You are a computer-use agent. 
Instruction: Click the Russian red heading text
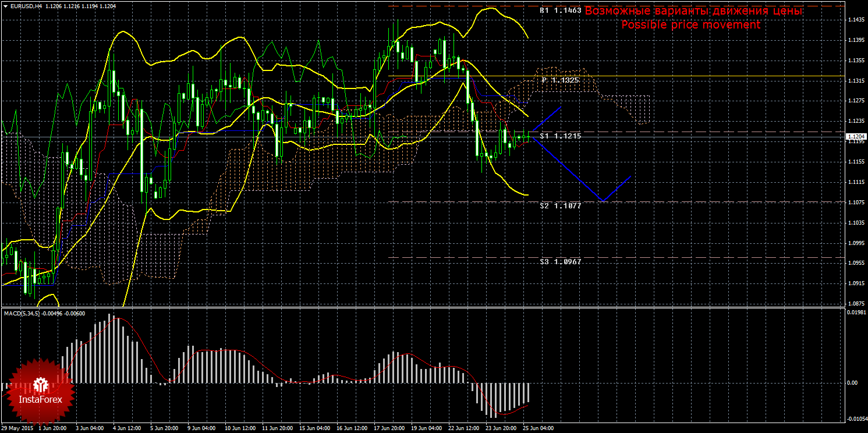(x=693, y=11)
